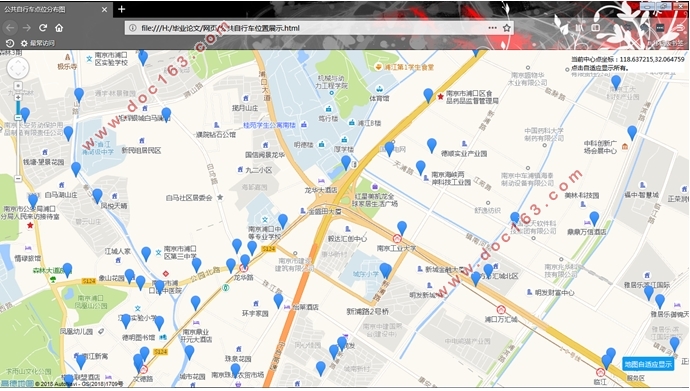
Task: Open the Firefox library icon
Action: click(x=579, y=27)
